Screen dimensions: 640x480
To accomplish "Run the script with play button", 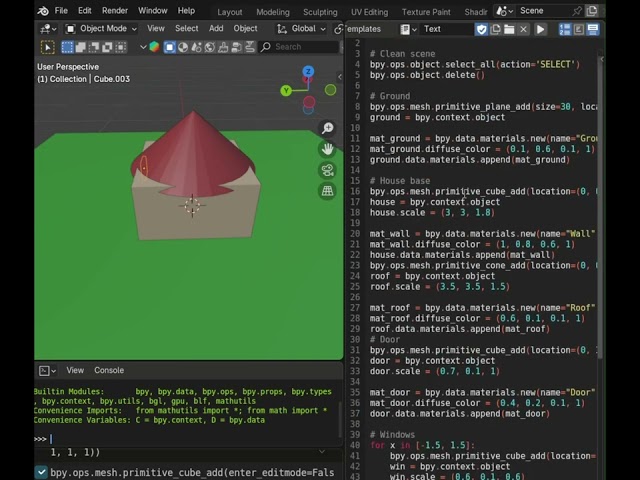I will (x=540, y=29).
